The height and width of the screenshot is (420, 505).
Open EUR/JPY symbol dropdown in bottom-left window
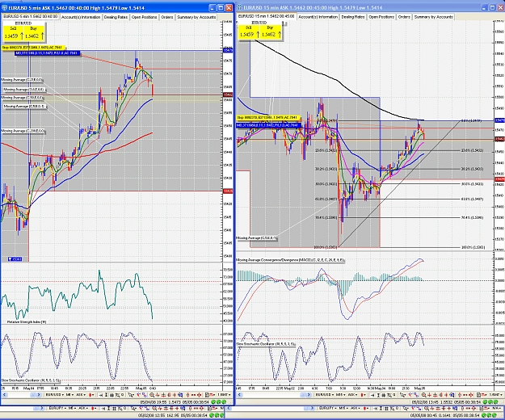pos(59,408)
